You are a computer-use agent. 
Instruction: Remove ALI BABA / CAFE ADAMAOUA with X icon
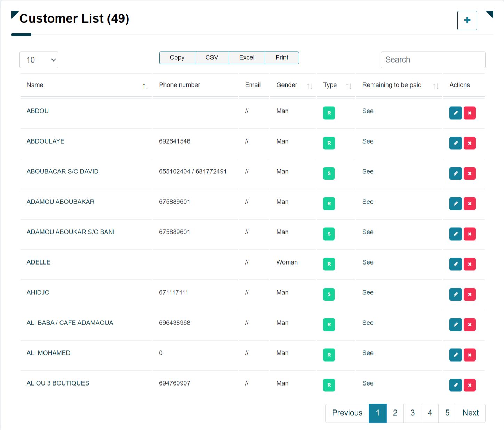click(470, 325)
